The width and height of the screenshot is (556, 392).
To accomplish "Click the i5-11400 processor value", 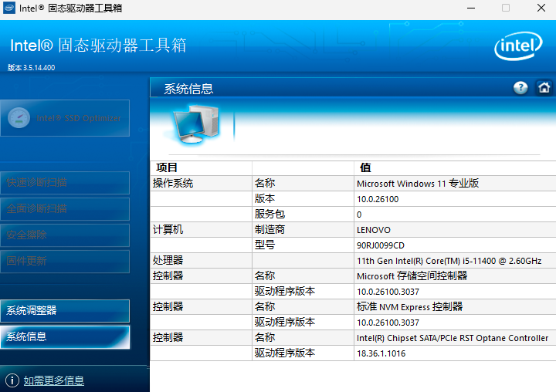I will click(449, 261).
